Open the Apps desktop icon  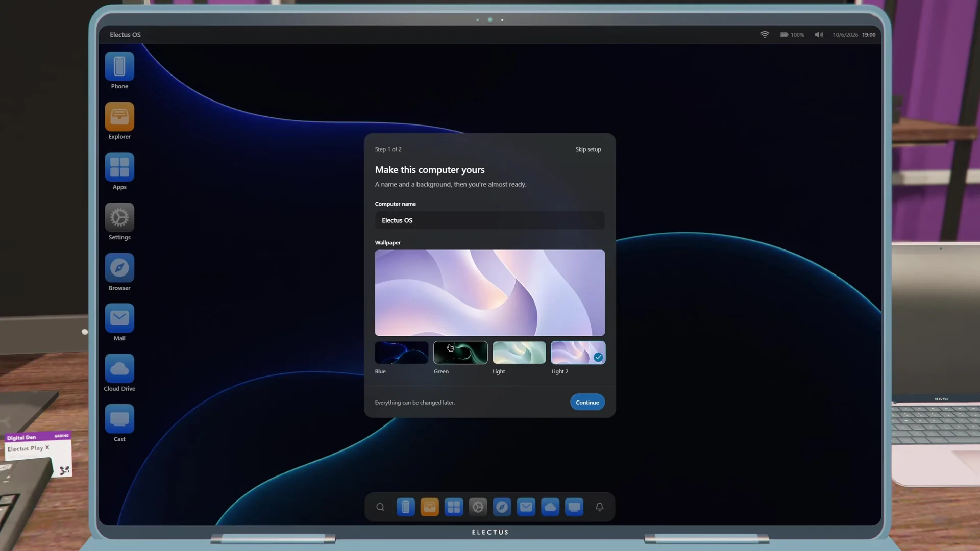(119, 167)
